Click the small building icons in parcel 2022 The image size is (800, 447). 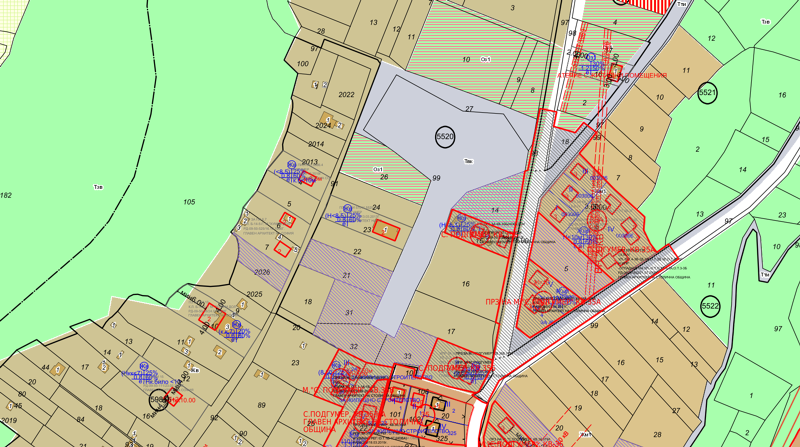(x=317, y=85)
